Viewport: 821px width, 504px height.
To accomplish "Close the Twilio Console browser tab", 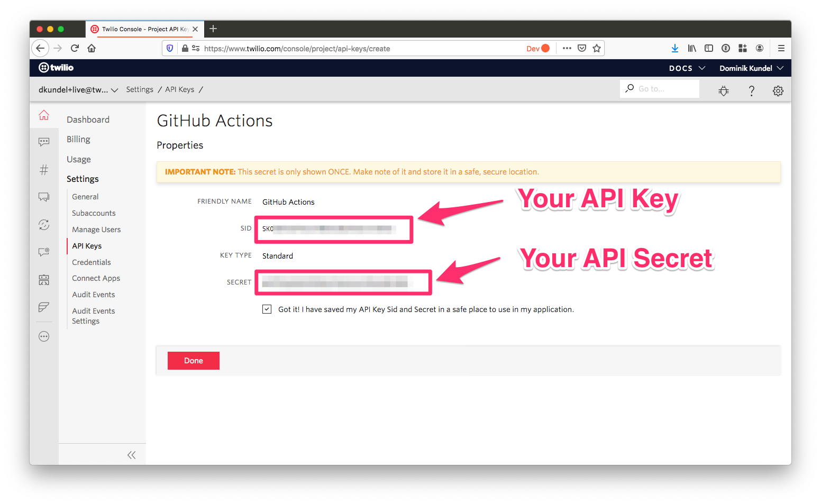I will point(195,29).
